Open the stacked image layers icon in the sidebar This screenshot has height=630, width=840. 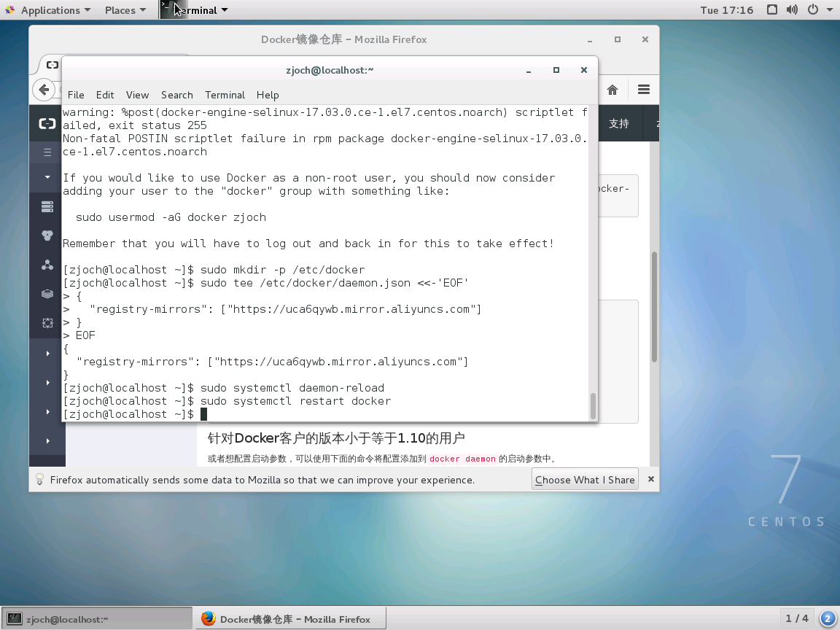tap(47, 294)
